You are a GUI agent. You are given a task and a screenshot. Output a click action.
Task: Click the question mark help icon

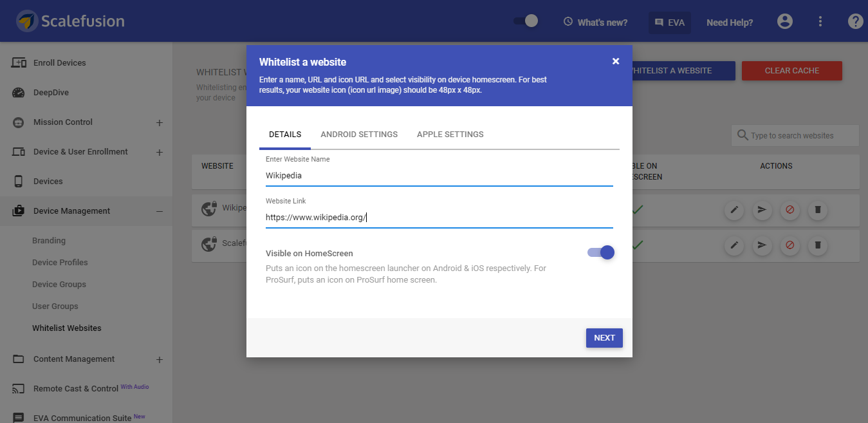click(x=855, y=22)
